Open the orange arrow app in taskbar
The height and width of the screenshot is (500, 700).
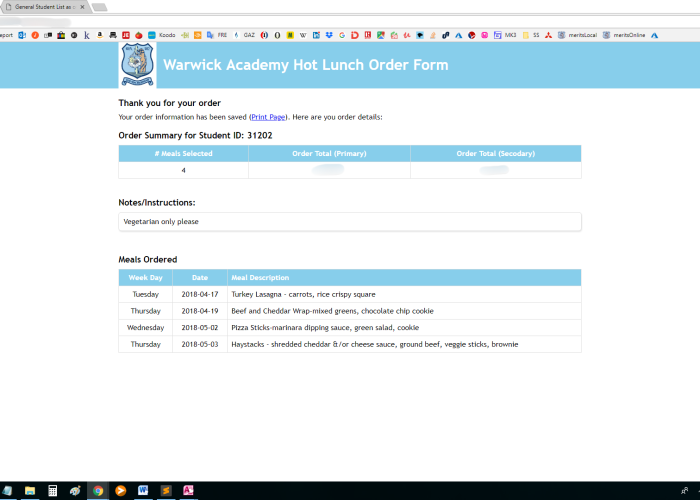click(121, 491)
